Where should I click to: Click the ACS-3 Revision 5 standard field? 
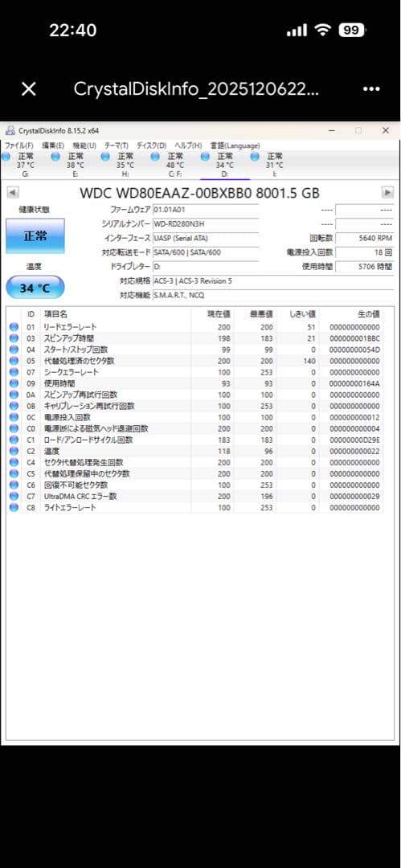click(x=273, y=281)
